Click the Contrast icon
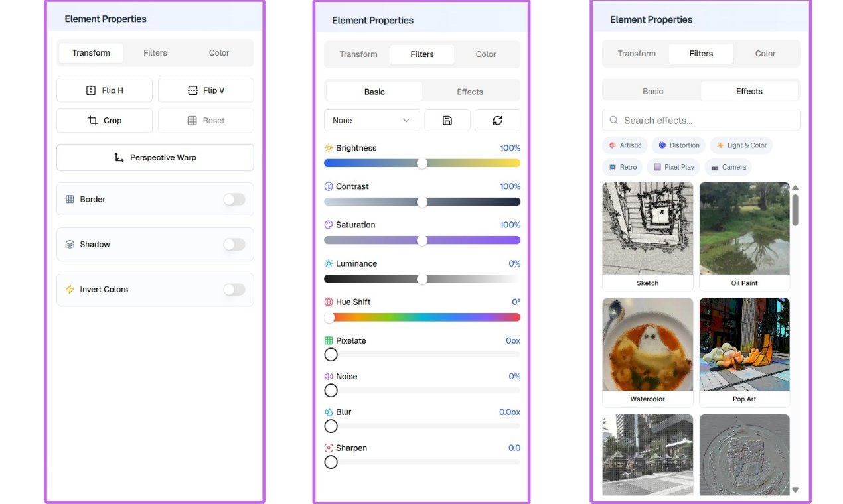843x504 pixels. tap(328, 186)
